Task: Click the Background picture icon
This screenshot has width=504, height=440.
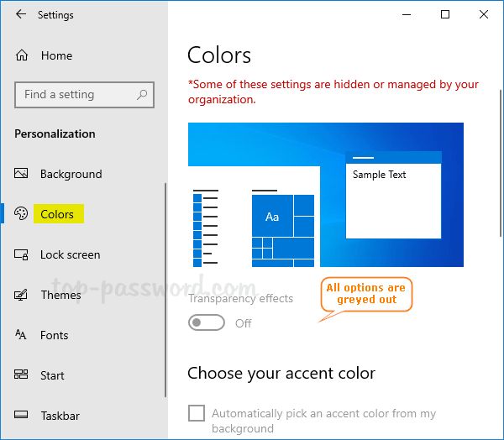Action: [x=22, y=174]
